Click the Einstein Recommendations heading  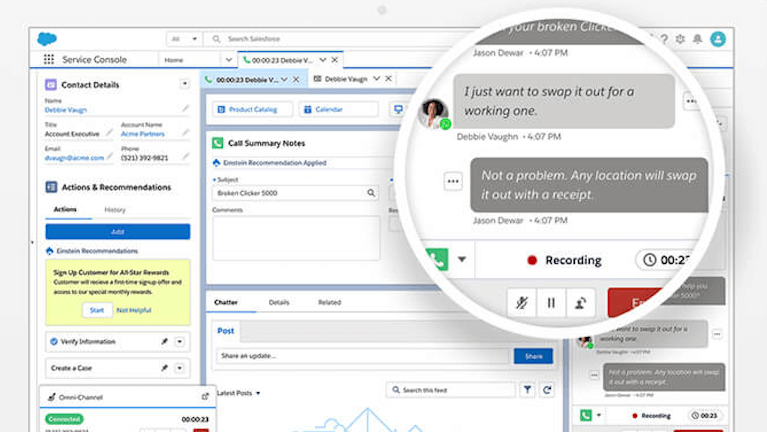tap(97, 251)
